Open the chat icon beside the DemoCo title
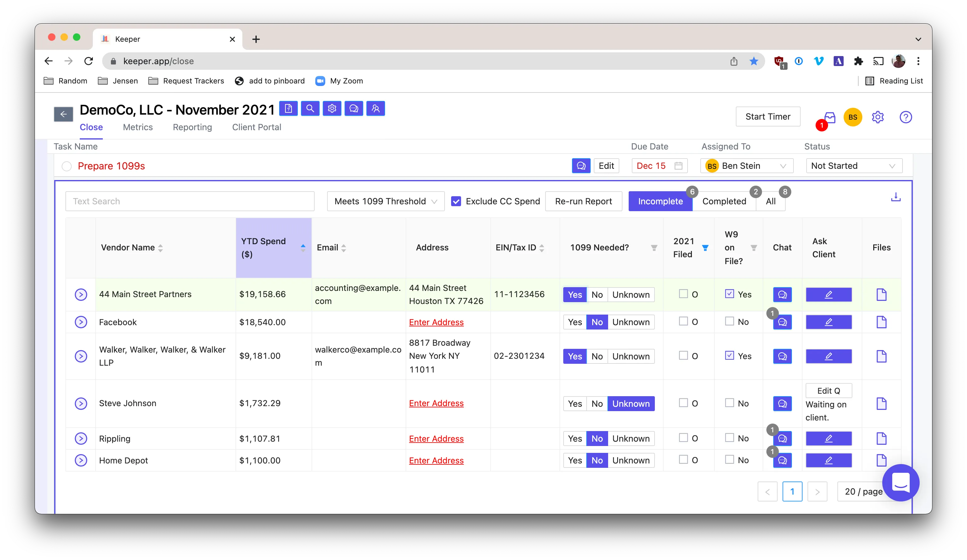 click(354, 109)
